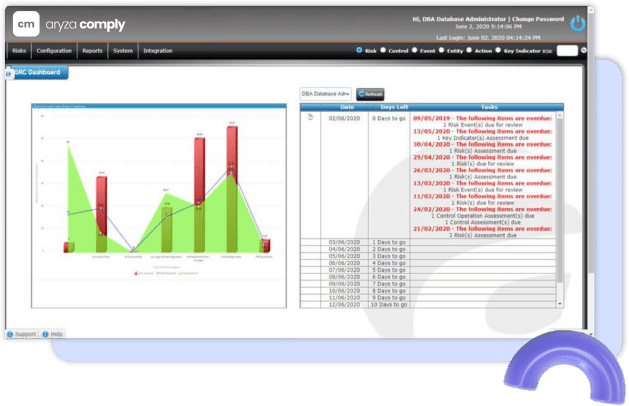Click the collapse icon beside GRC Dashboard

pyautogui.click(x=8, y=74)
